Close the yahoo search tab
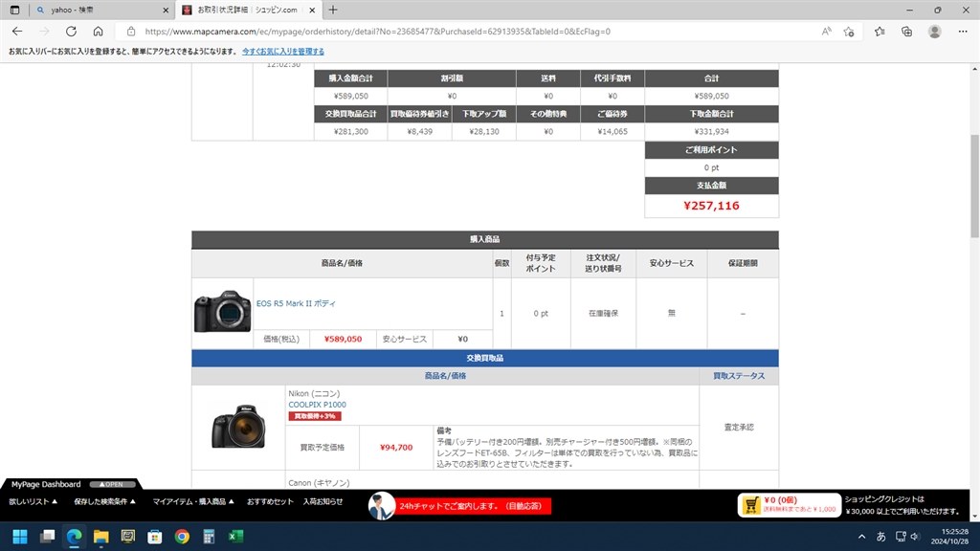This screenshot has width=980, height=551. (x=166, y=10)
